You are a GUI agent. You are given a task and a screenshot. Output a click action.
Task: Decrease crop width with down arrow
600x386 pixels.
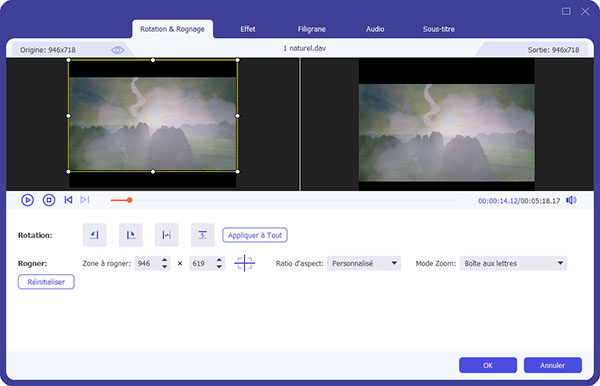click(x=165, y=267)
